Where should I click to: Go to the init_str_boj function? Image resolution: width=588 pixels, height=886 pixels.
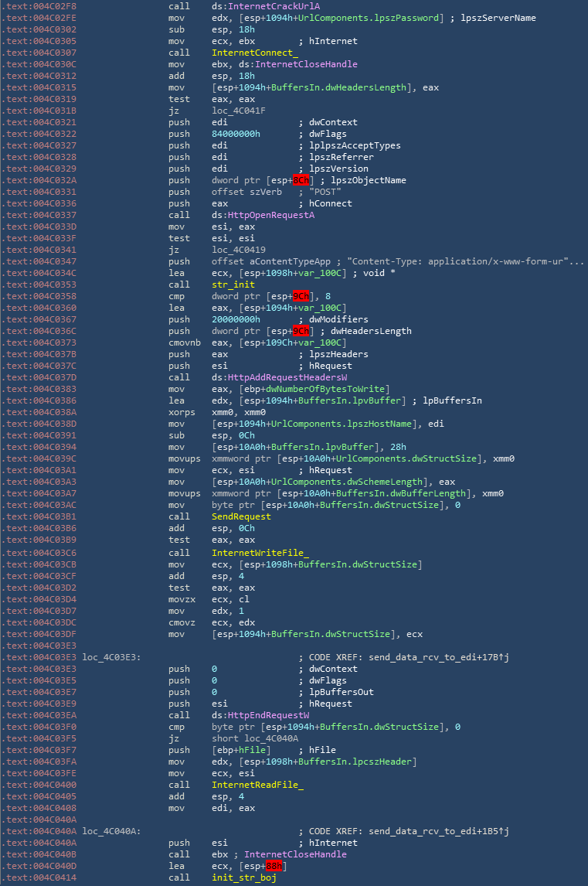click(243, 877)
